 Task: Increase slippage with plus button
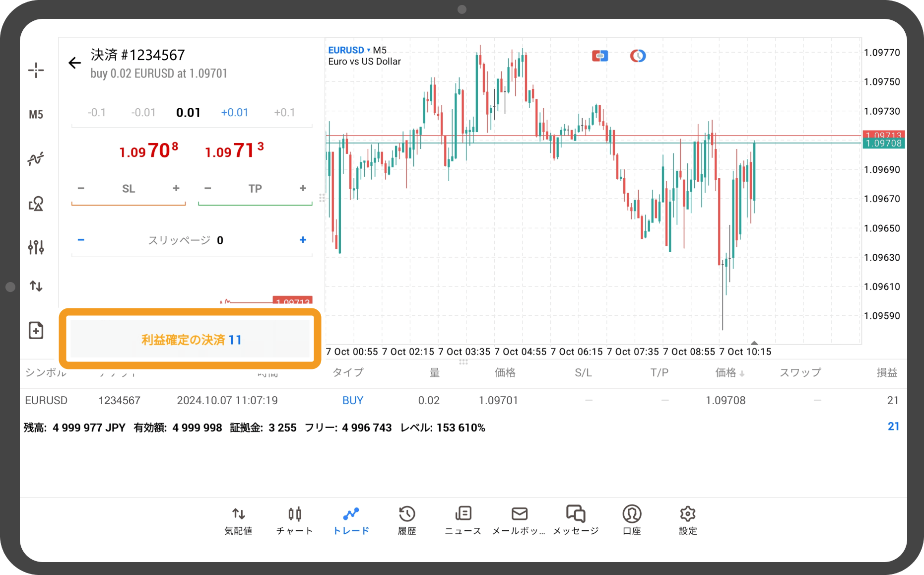click(x=303, y=240)
